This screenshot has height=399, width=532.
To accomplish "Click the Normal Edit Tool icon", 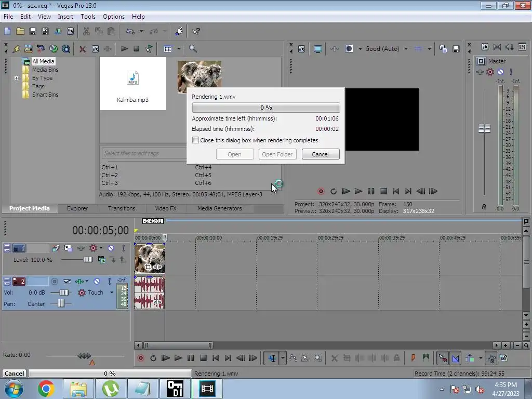I will [x=272, y=358].
